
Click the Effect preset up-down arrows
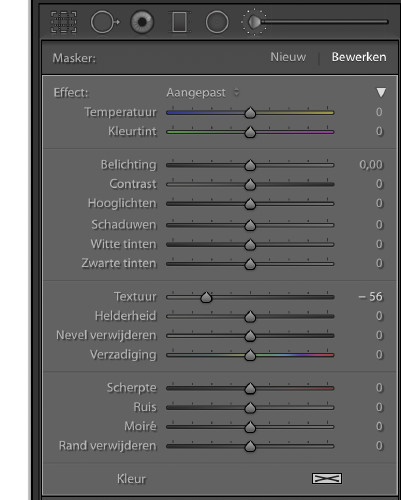coord(236,92)
